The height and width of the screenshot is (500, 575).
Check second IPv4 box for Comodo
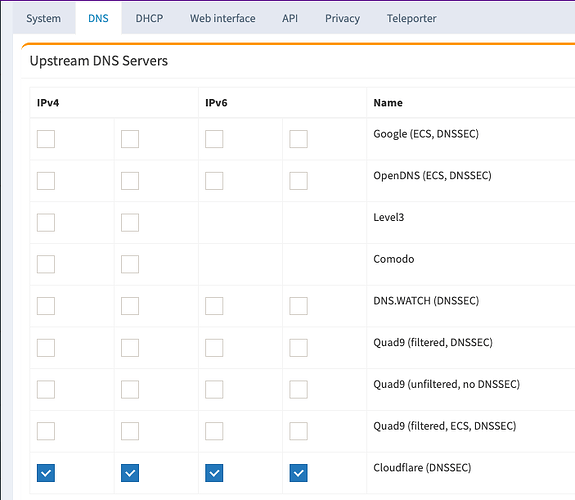pyautogui.click(x=130, y=264)
